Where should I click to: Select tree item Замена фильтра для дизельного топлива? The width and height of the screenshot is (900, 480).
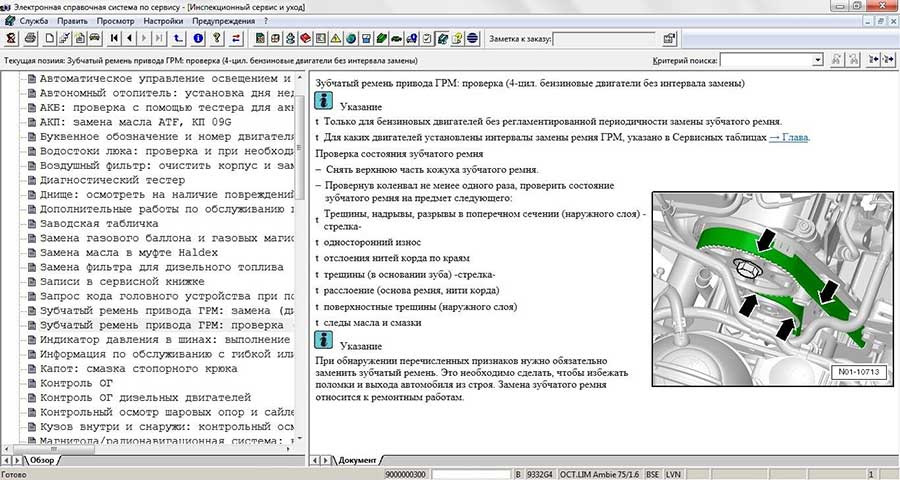coord(161,267)
